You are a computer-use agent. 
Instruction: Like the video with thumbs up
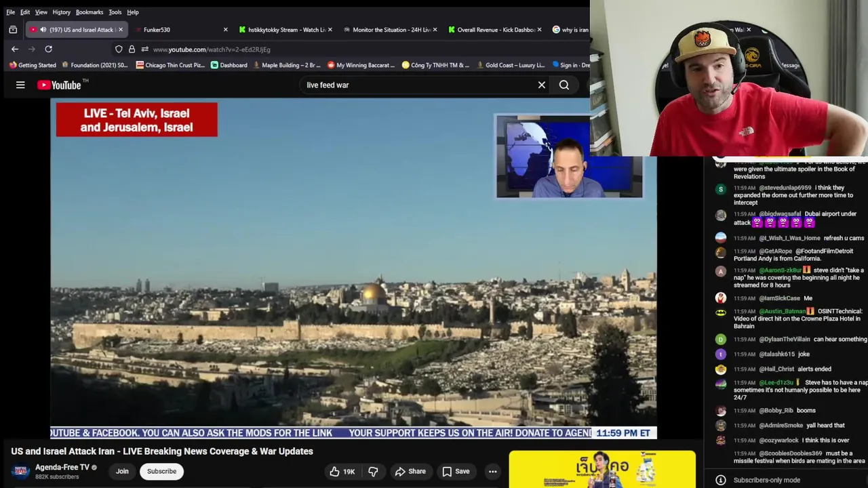pos(342,472)
